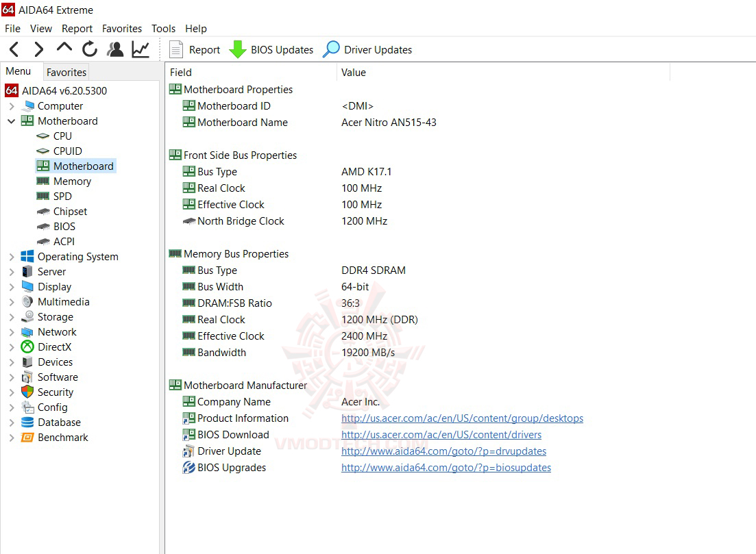This screenshot has height=554, width=756.
Task: Open the BIOS Upgrades biosupdates link
Action: click(x=446, y=468)
